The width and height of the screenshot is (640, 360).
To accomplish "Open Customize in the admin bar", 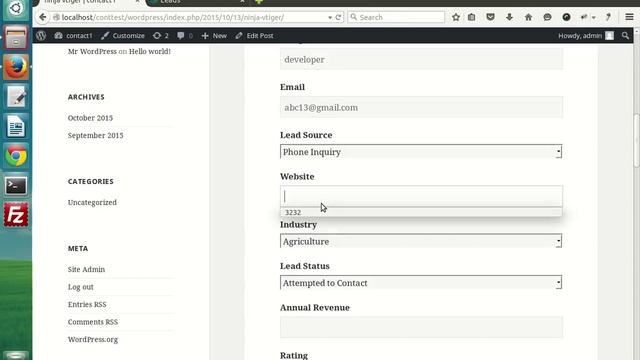I will 123,36.
